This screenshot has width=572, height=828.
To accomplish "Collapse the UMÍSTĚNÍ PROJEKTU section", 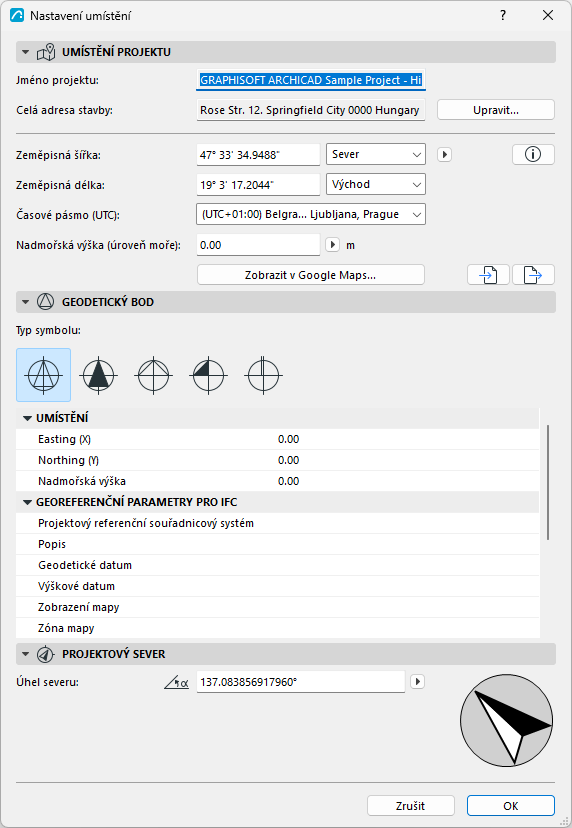I will click(25, 52).
